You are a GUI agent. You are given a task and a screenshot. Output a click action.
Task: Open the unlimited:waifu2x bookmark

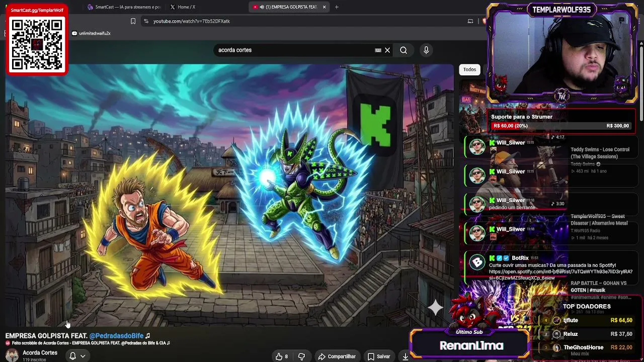point(91,33)
